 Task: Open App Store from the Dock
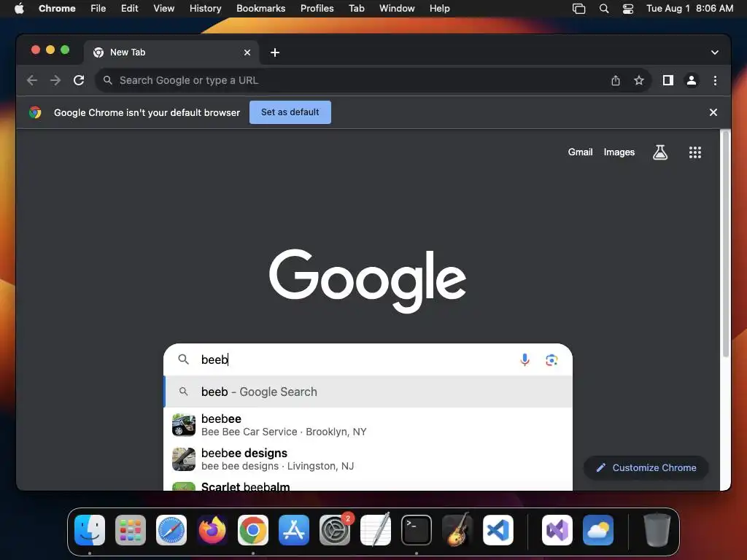294,530
